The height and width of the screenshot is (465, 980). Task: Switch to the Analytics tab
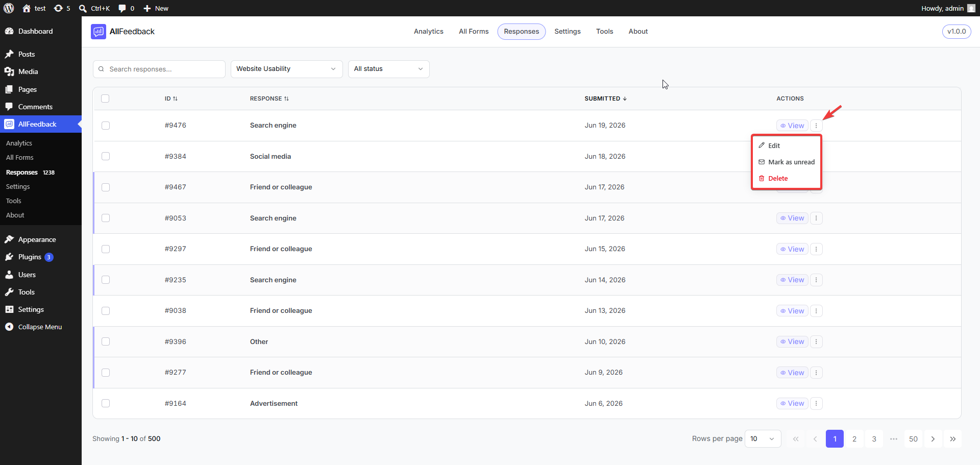click(429, 31)
